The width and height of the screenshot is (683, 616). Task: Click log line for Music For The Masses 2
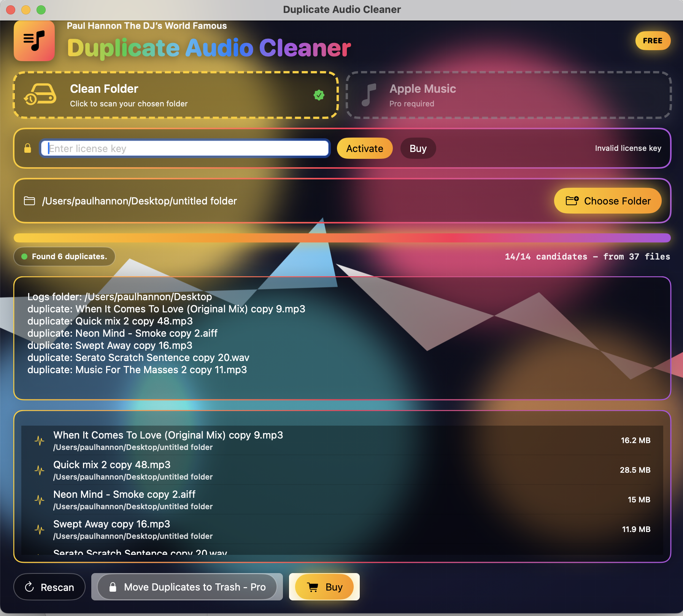click(x=137, y=370)
